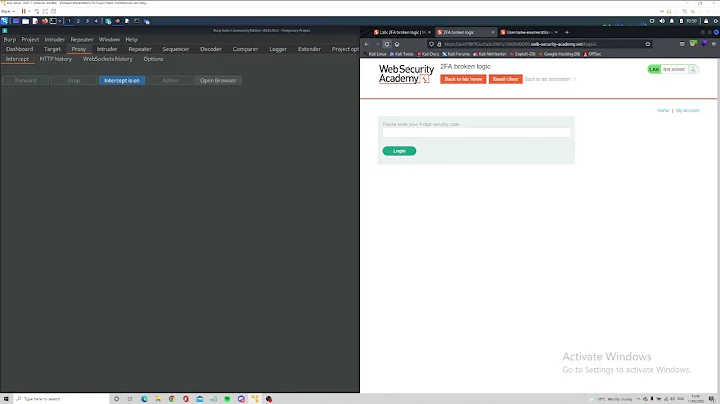720x404 pixels.
Task: Open the Google Hacking DB bookmark
Action: pos(559,54)
